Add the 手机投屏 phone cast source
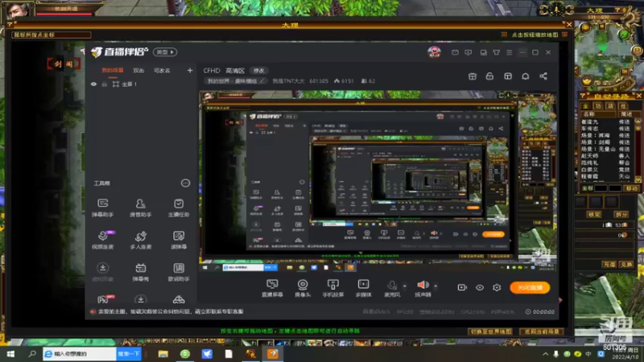The image size is (644, 362). 333,288
